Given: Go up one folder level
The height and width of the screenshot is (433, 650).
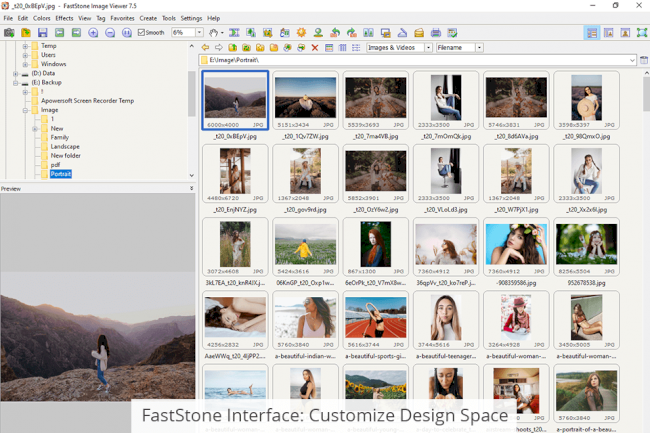Looking at the screenshot, I should pos(233,48).
